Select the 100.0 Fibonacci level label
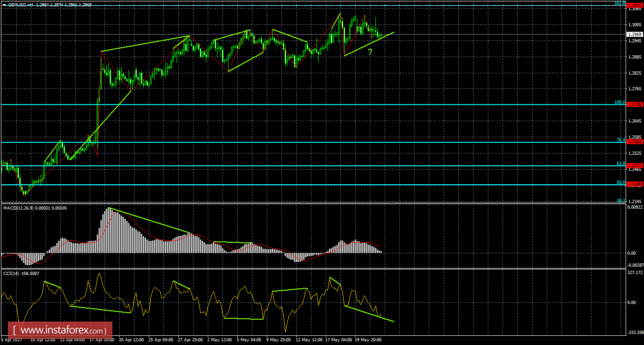This screenshot has height=345, width=644. click(620, 102)
